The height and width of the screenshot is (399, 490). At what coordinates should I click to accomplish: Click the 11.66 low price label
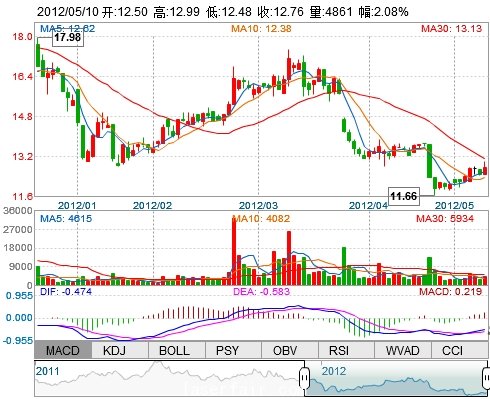404,196
